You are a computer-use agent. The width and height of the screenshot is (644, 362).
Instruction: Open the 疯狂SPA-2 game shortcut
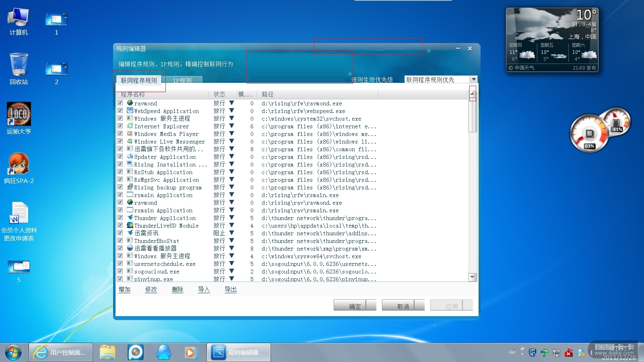click(19, 164)
